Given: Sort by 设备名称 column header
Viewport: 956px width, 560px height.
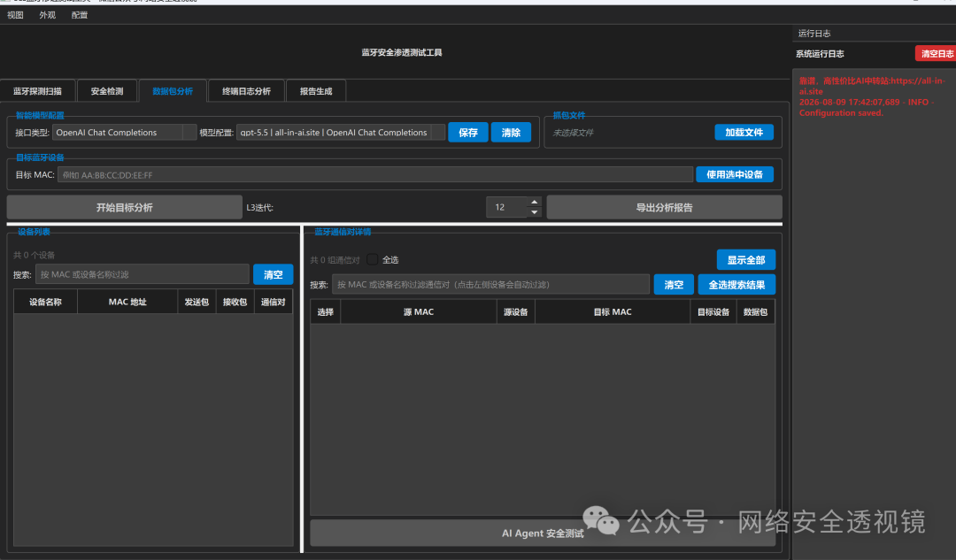Looking at the screenshot, I should tap(46, 302).
